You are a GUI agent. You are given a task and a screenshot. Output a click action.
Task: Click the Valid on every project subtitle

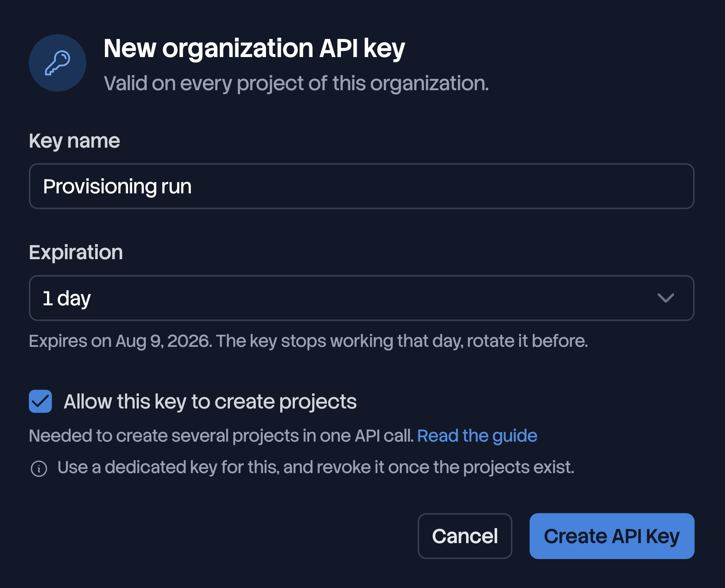[x=296, y=83]
